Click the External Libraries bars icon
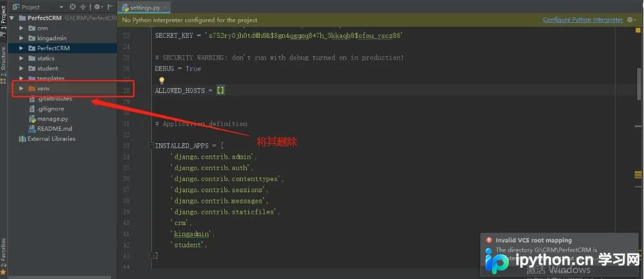The height and width of the screenshot is (279, 644). (x=22, y=138)
